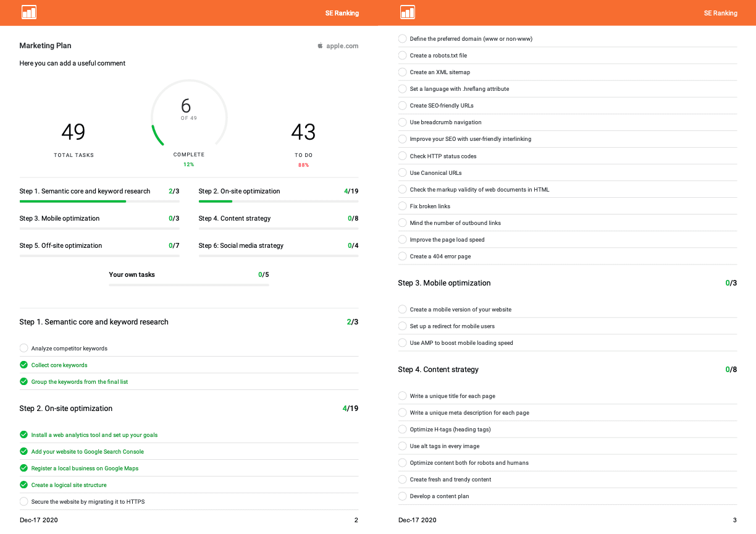This screenshot has height=534, width=756.
Task: Check Use alt tags in every image
Action: click(x=403, y=446)
